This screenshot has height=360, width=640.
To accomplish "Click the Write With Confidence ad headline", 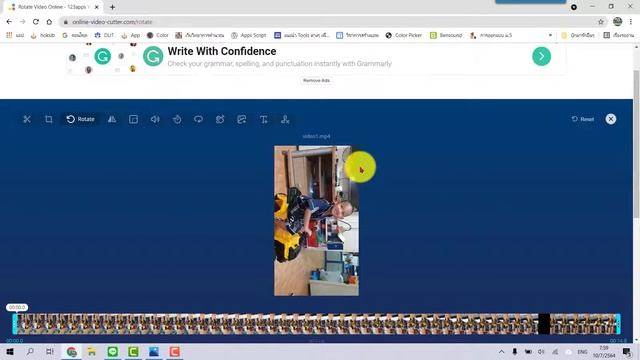I will (222, 51).
